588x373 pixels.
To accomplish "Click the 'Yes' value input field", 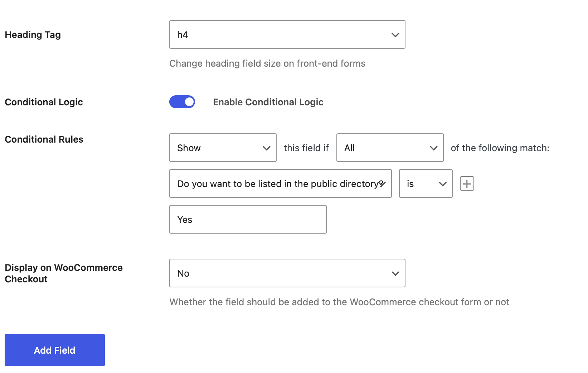I will pyautogui.click(x=248, y=219).
